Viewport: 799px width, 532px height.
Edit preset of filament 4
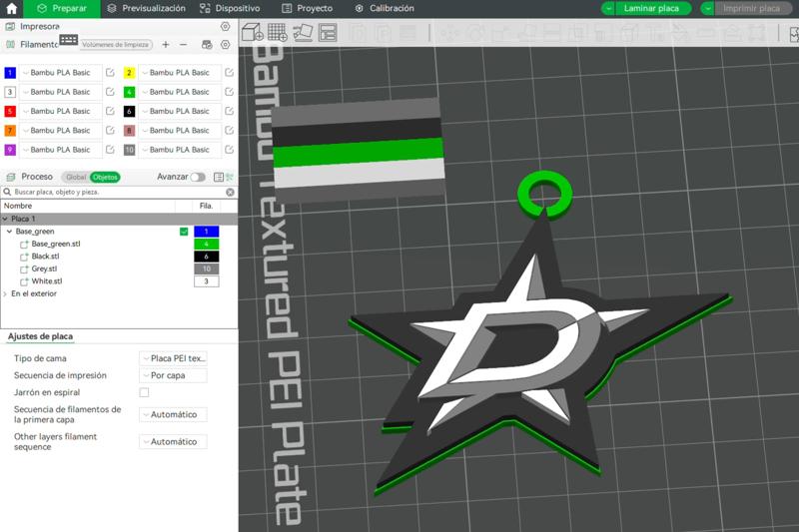click(230, 92)
